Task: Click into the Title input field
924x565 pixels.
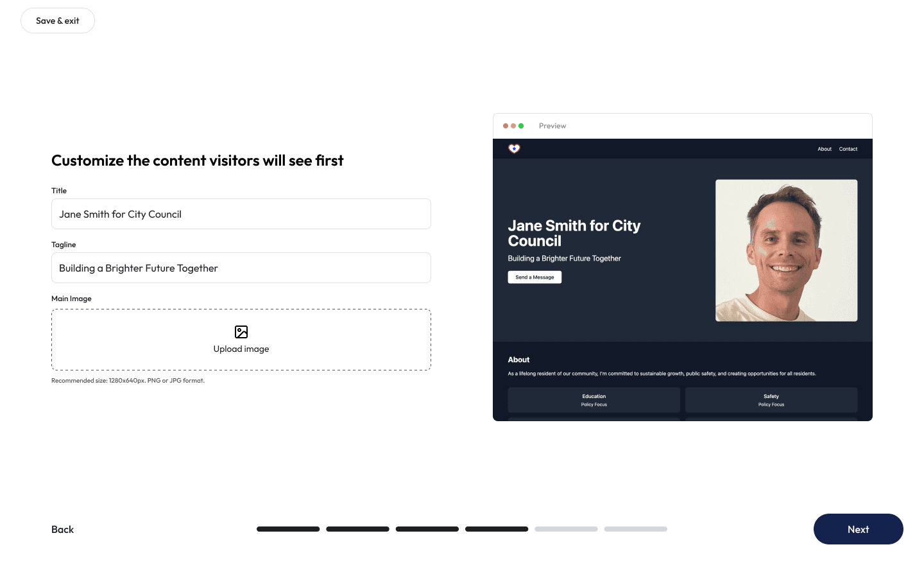Action: point(241,214)
